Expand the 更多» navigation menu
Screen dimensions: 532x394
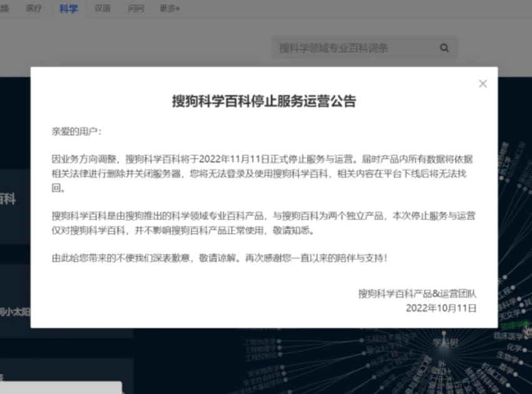169,8
